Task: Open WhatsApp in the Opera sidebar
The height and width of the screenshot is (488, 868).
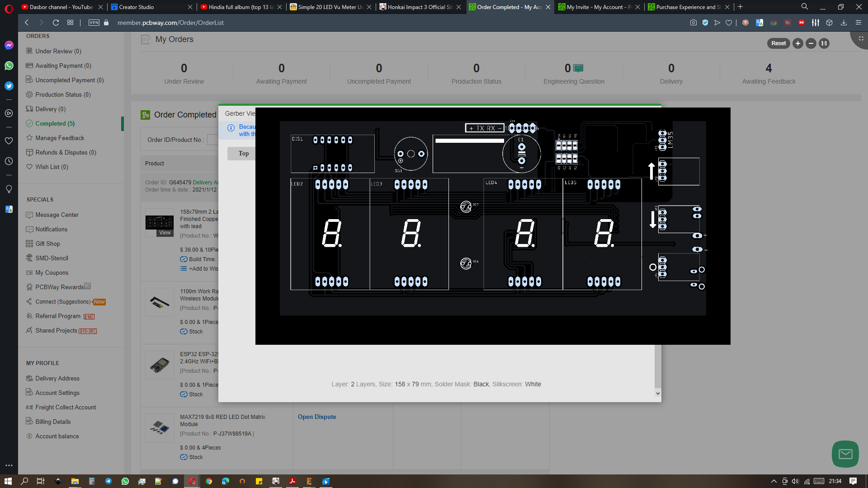Action: click(9, 66)
